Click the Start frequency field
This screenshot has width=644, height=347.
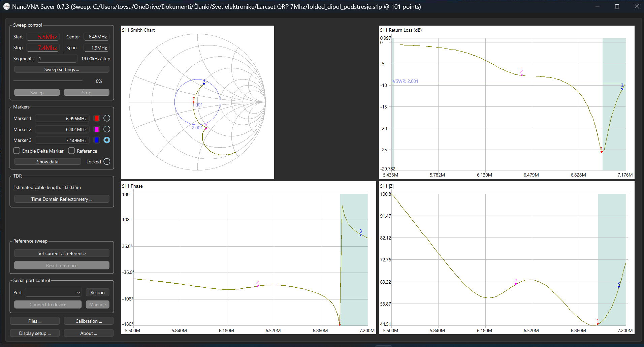click(43, 37)
